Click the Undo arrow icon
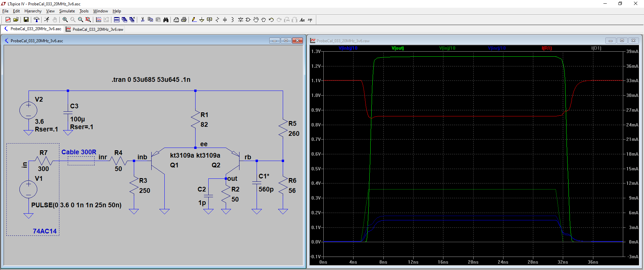644x270 pixels. tap(271, 20)
